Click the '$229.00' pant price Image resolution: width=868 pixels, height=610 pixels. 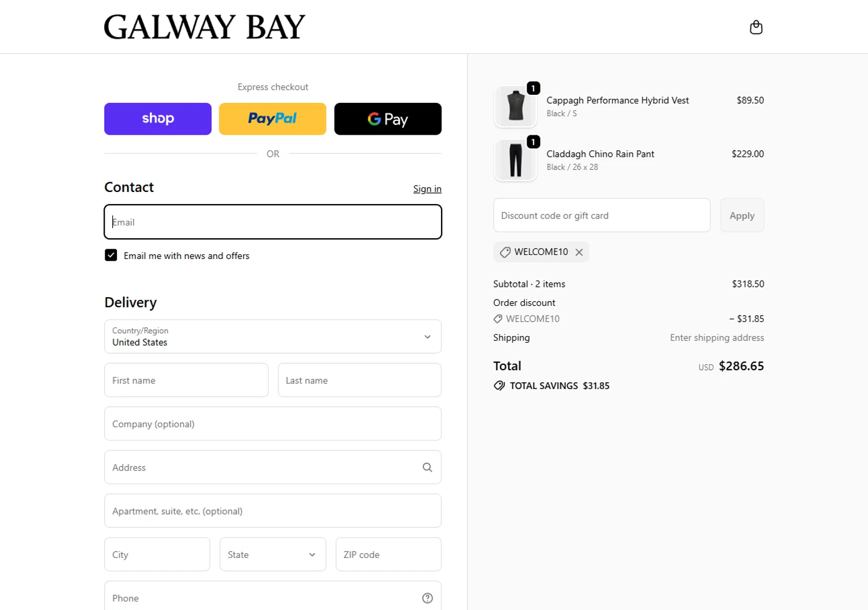click(748, 154)
